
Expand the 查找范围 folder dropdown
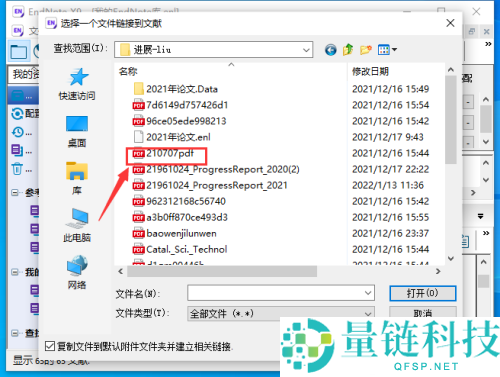pos(306,50)
